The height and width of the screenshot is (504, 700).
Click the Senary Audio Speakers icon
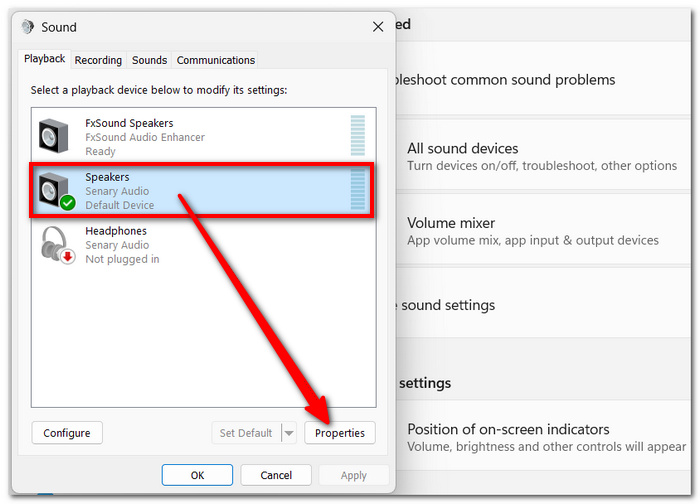coord(56,191)
